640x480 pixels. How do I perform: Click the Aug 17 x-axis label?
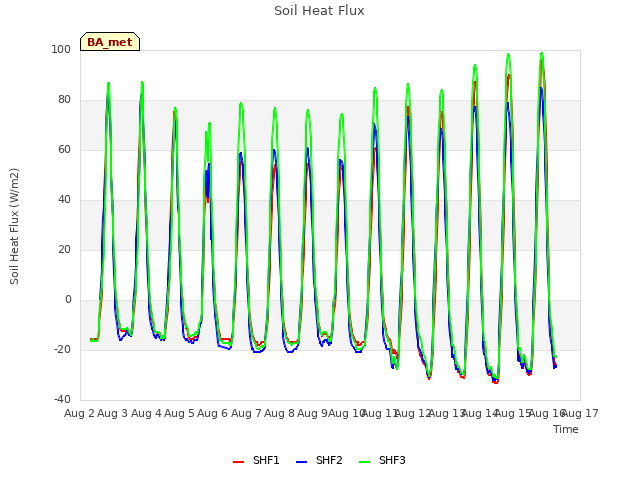click(x=581, y=413)
